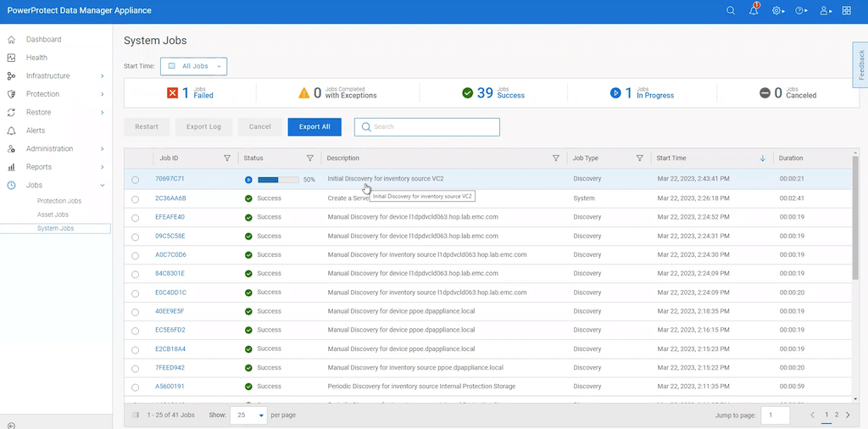The width and height of the screenshot is (868, 429).
Task: Open the notifications bell with red badge
Action: point(754,10)
